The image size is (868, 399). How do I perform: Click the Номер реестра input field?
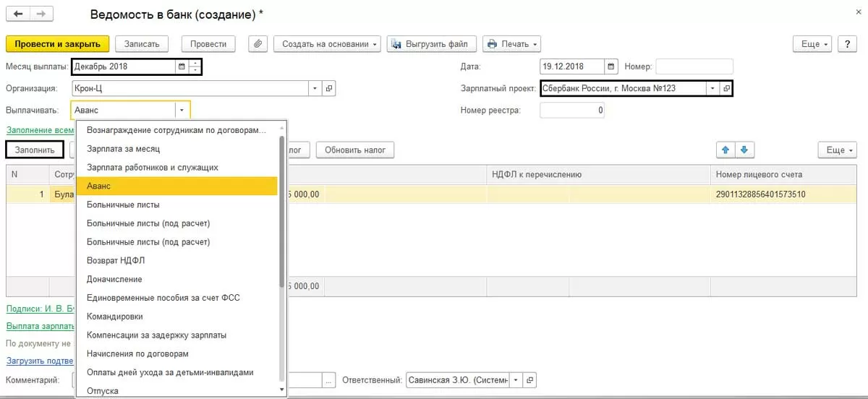(x=571, y=111)
